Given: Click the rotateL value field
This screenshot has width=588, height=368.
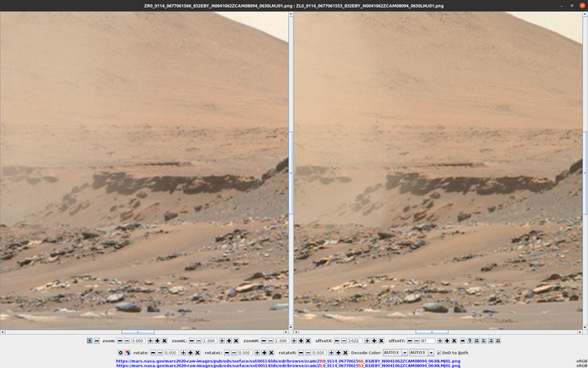Looking at the screenshot, I should [x=245, y=353].
